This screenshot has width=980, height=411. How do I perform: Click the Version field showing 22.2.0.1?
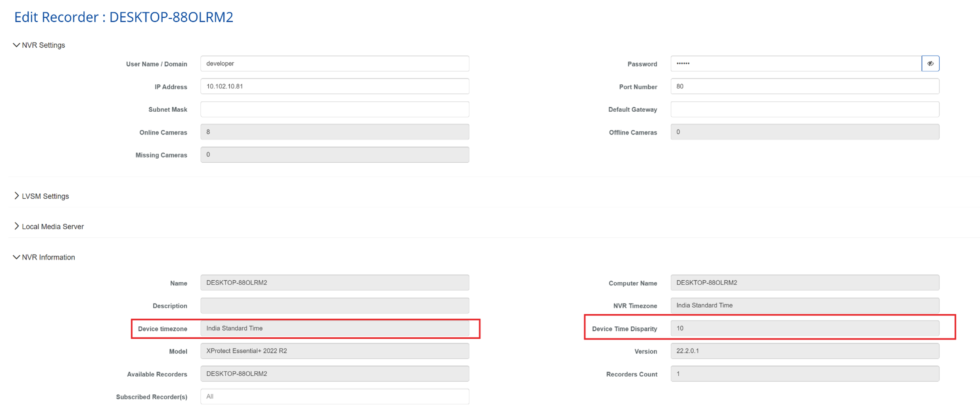804,351
